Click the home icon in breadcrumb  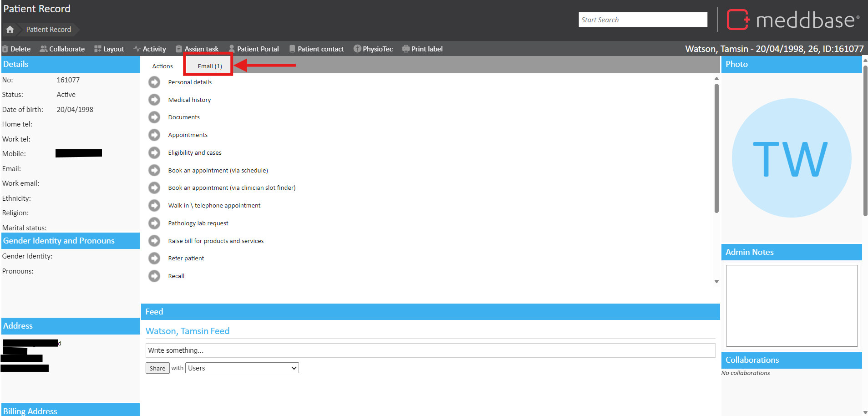coord(10,30)
